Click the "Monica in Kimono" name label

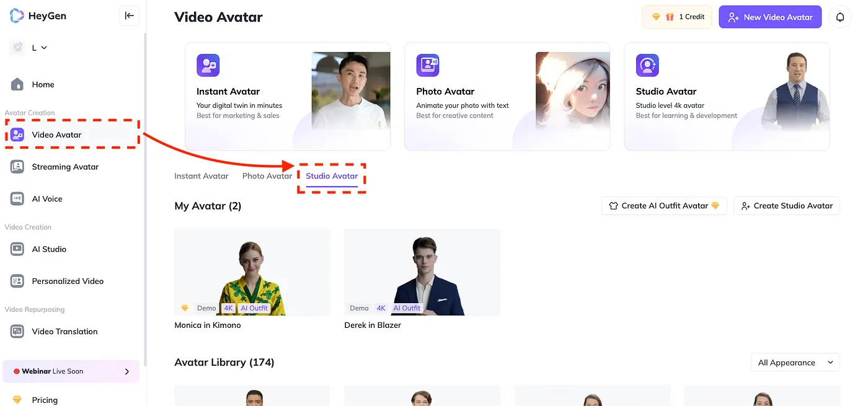point(208,325)
